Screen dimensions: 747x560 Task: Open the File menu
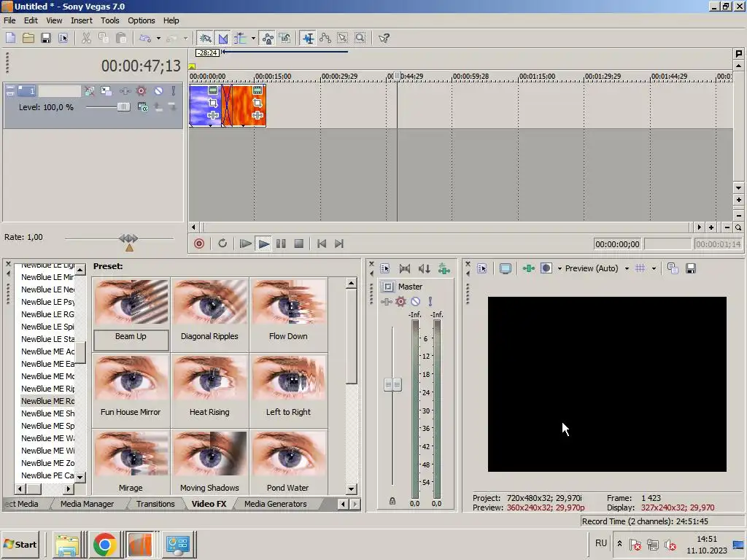coord(9,20)
